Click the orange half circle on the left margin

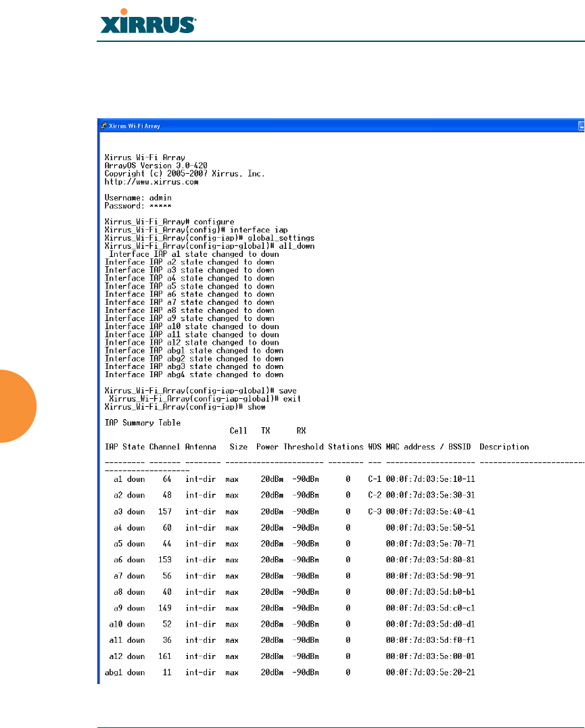click(17, 406)
